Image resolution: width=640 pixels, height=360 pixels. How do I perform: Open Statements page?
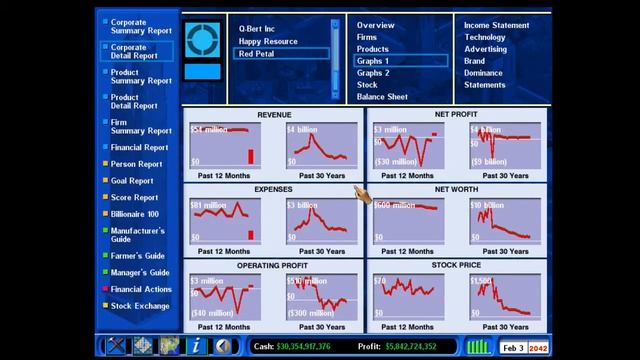pyautogui.click(x=484, y=85)
